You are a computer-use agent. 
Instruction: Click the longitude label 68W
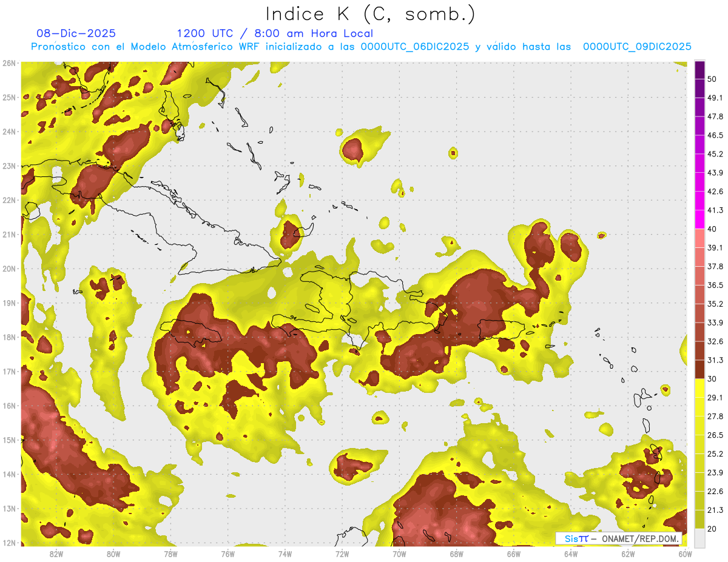pyautogui.click(x=456, y=554)
